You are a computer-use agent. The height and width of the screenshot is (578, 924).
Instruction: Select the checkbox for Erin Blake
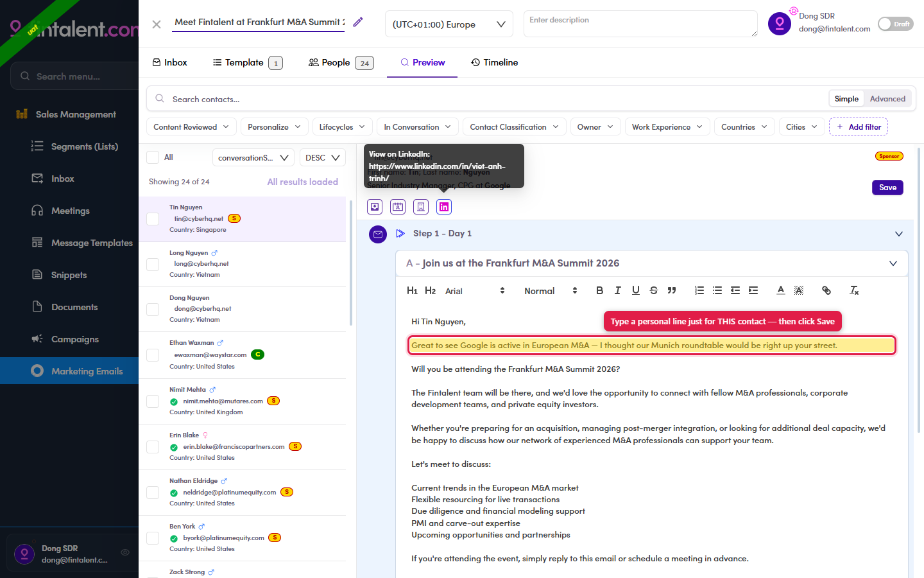click(x=153, y=447)
